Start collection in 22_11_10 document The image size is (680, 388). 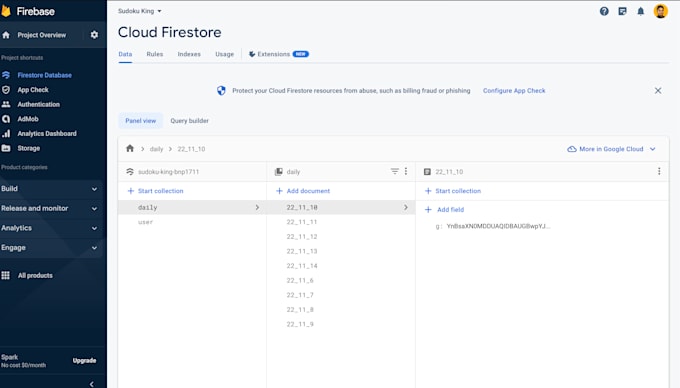coord(453,191)
